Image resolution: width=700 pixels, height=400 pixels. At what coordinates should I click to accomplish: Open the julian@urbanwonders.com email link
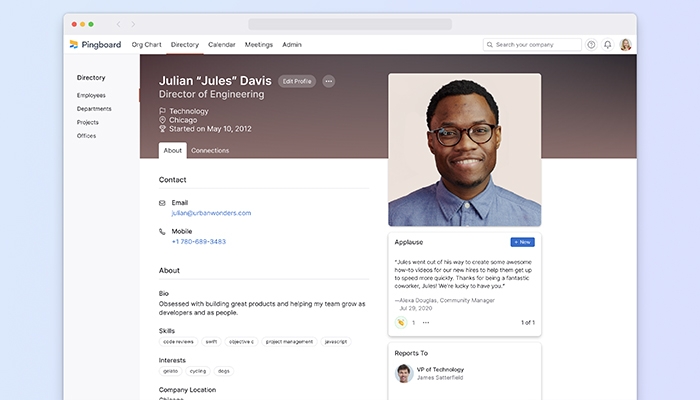(212, 213)
